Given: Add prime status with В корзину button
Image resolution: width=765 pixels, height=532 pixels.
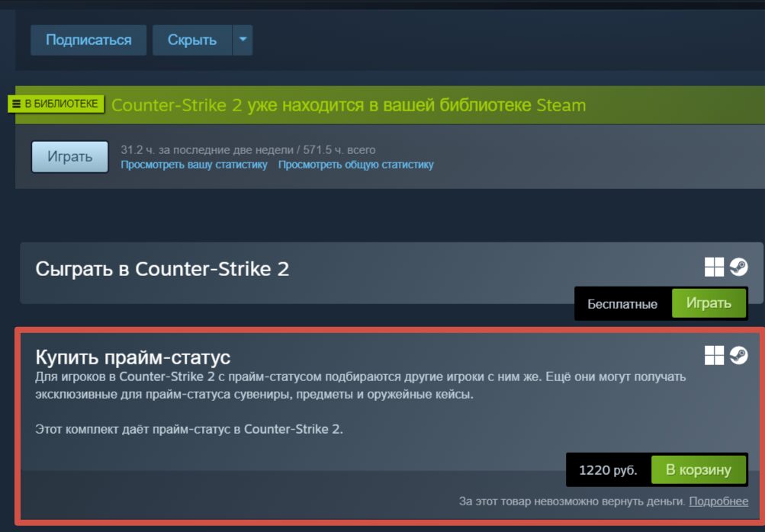Looking at the screenshot, I should pos(698,470).
